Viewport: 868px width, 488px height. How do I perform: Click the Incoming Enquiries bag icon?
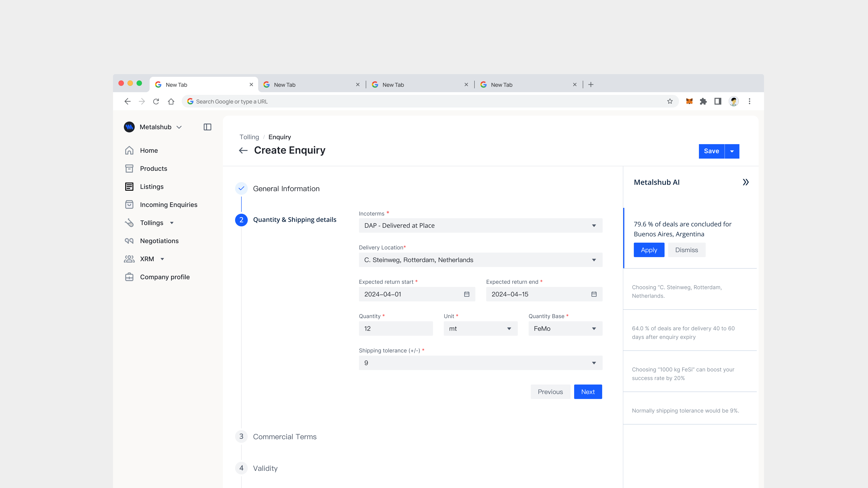pos(129,204)
